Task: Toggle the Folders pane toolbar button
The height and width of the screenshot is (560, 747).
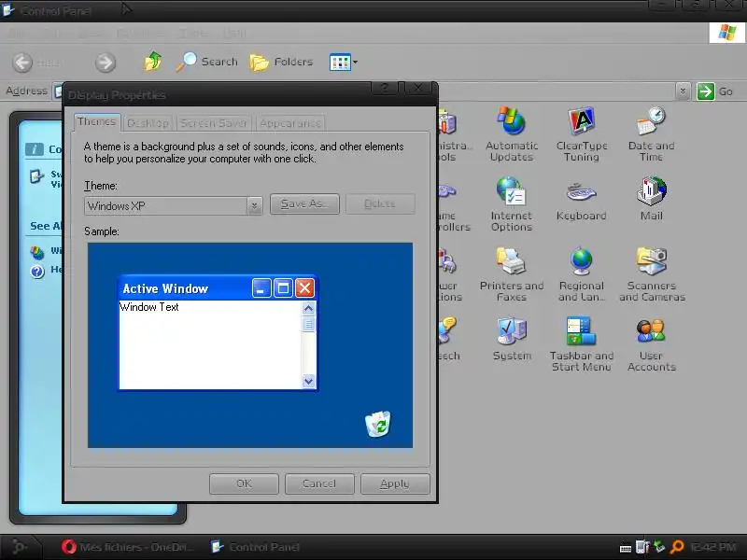Action: click(282, 62)
